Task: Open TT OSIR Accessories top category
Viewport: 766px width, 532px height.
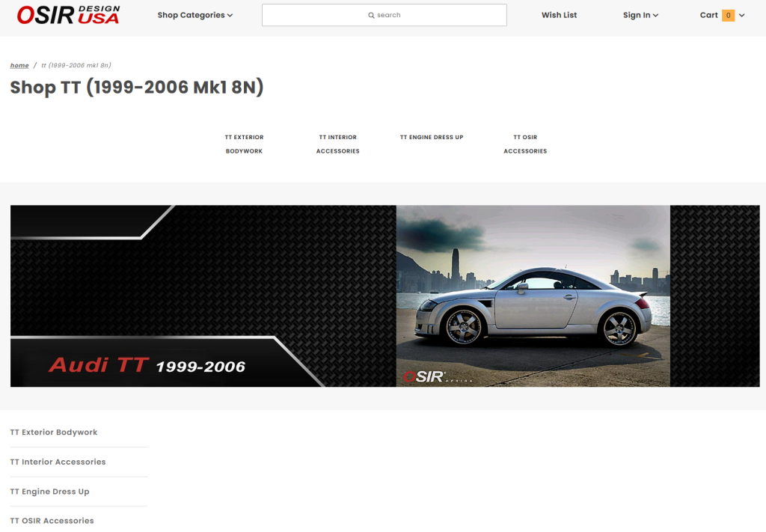Action: (x=525, y=144)
